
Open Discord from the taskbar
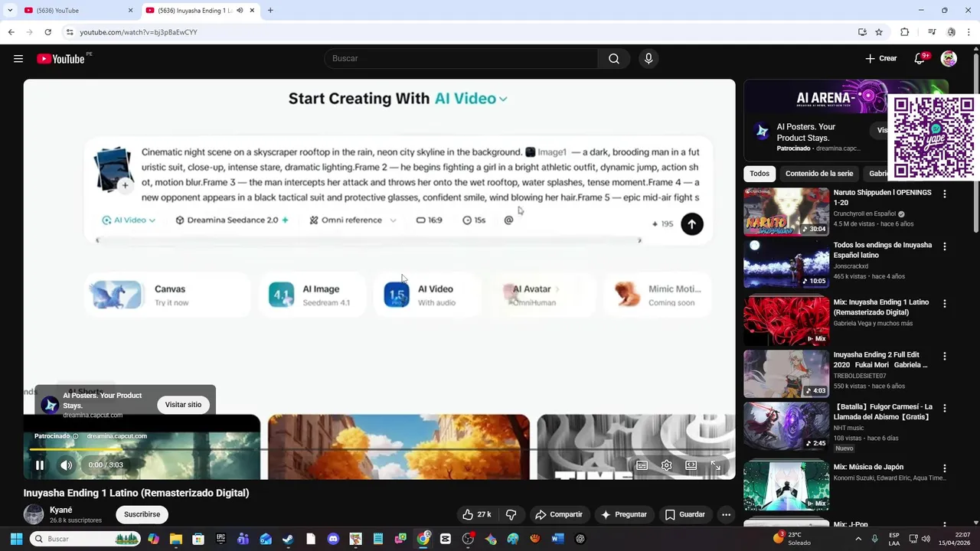[x=333, y=540]
